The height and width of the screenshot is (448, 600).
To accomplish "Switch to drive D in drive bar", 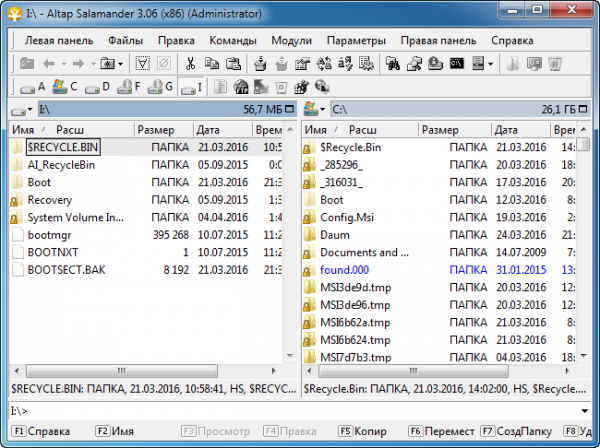I will 97,87.
